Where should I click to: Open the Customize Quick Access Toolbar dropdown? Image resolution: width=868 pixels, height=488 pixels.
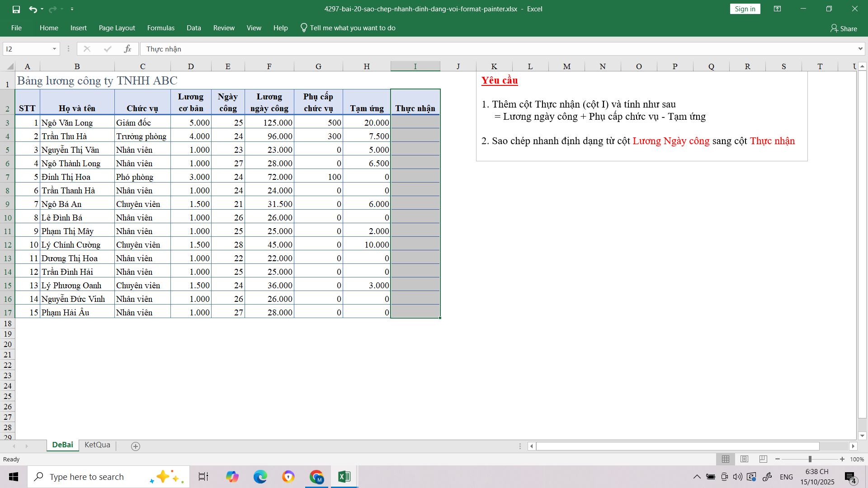[x=72, y=9]
